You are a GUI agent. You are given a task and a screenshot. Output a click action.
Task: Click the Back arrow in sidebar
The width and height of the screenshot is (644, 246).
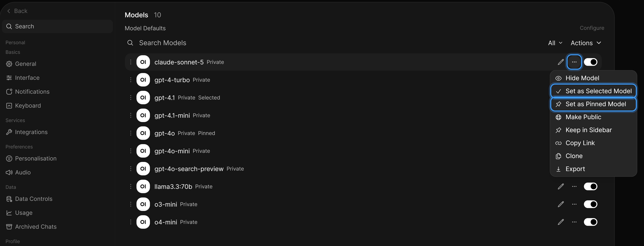pos(9,11)
